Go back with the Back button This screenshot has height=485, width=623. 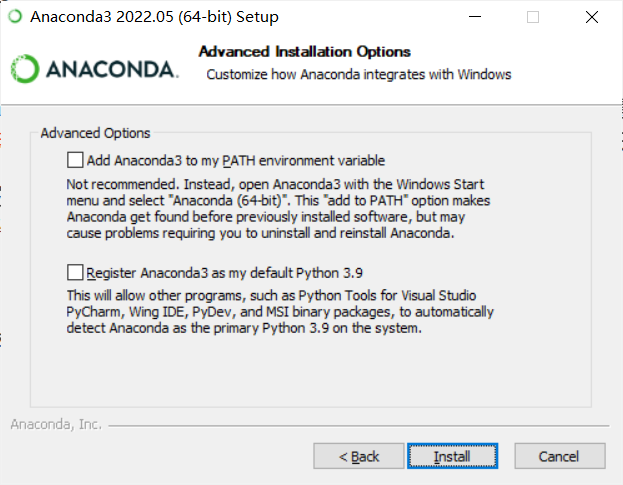point(358,456)
